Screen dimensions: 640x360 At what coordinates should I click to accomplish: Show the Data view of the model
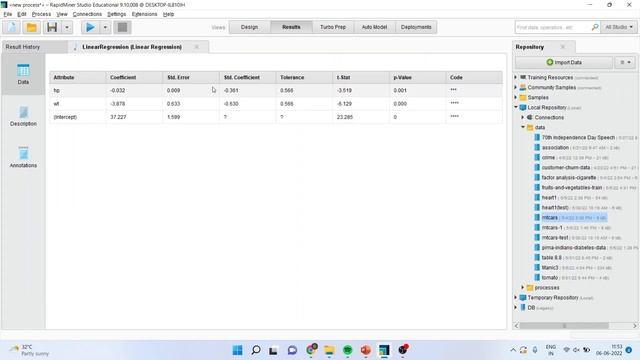[x=23, y=74]
